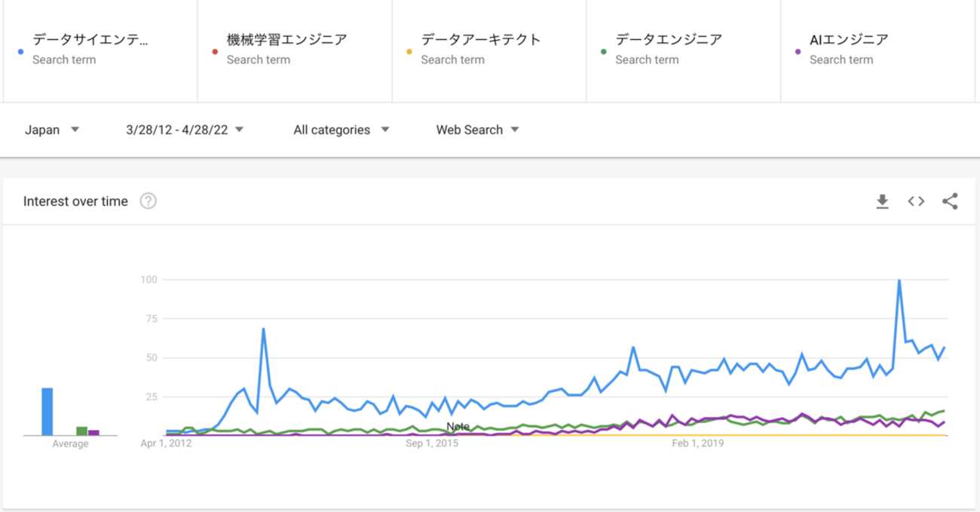
Task: Click the purple dot for AIエンジニア
Action: [x=798, y=52]
